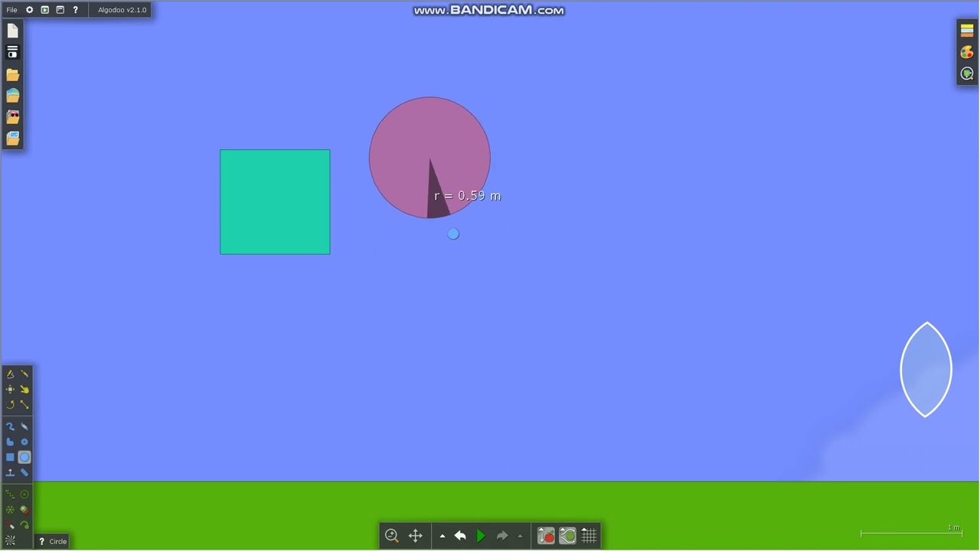
Task: Select the Box tool
Action: [x=10, y=458]
